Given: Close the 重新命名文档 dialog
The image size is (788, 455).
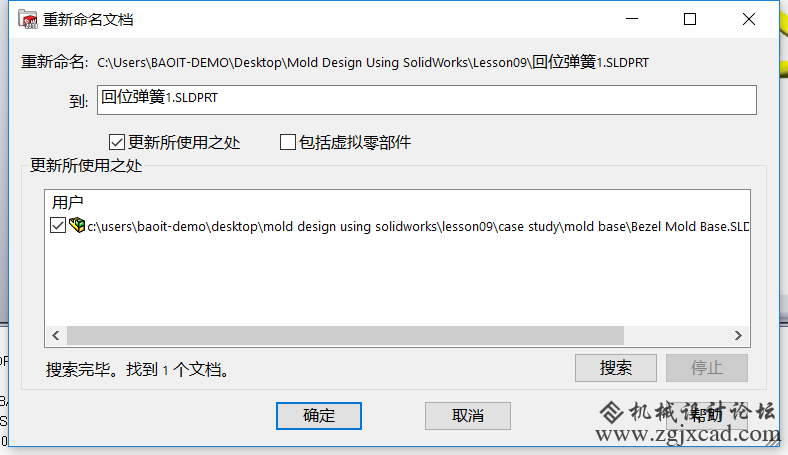Looking at the screenshot, I should pos(749,19).
